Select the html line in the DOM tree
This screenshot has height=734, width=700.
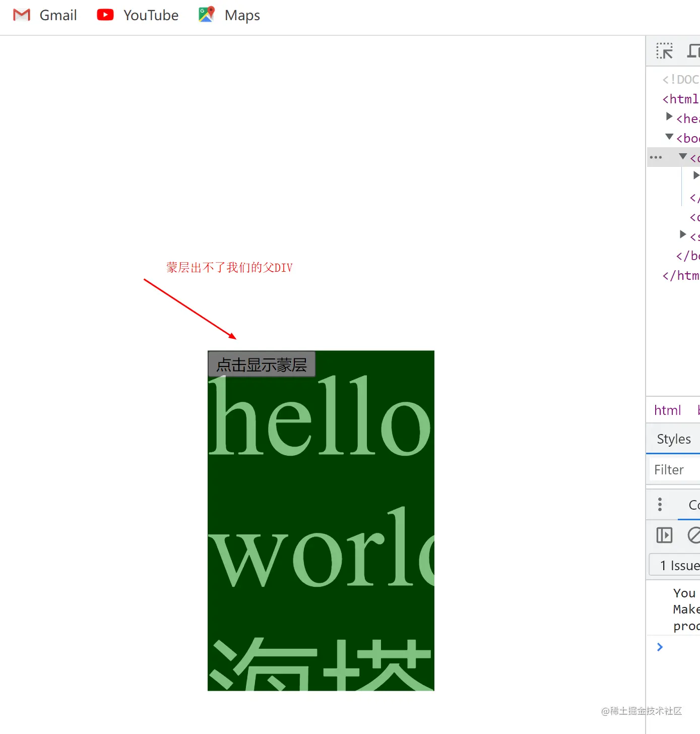(680, 99)
